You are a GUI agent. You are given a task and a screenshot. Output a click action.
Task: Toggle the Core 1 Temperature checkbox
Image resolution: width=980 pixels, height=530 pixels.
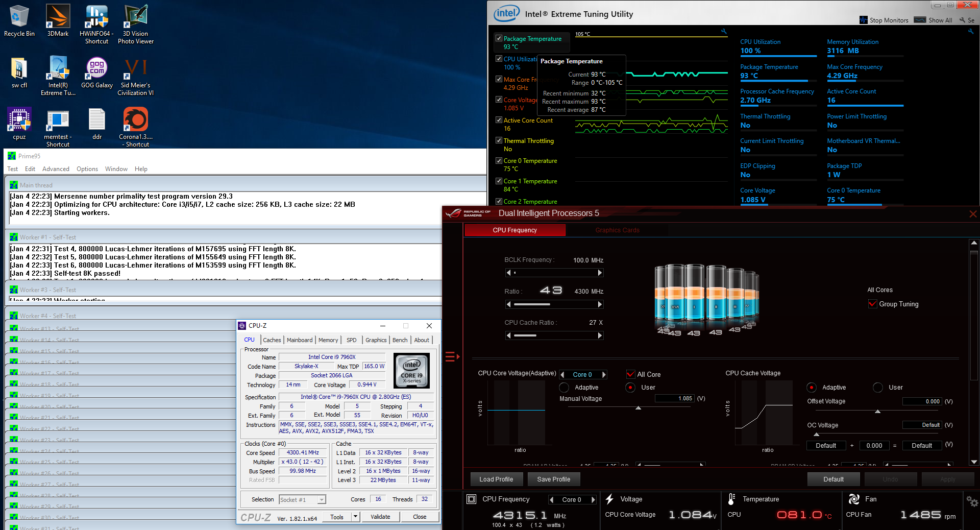499,181
